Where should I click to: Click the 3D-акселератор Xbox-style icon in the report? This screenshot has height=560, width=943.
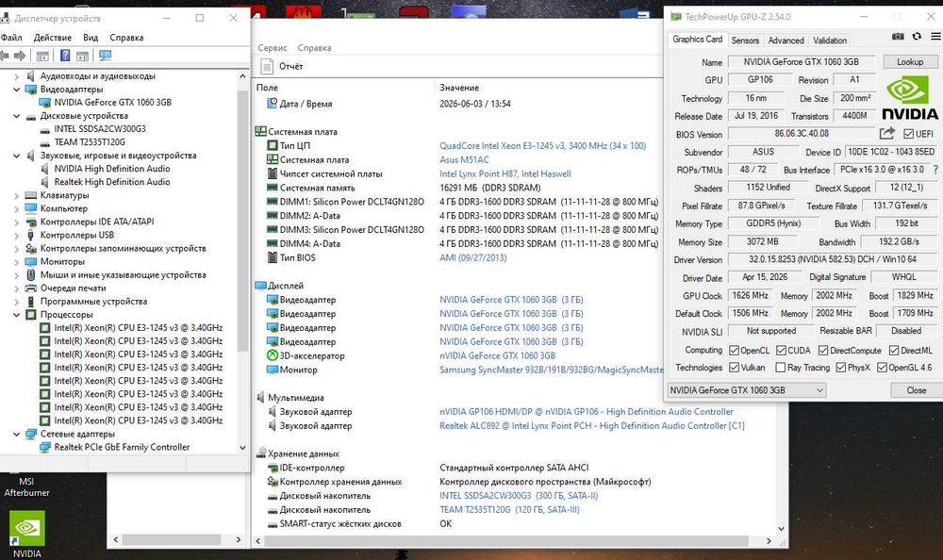(272, 355)
